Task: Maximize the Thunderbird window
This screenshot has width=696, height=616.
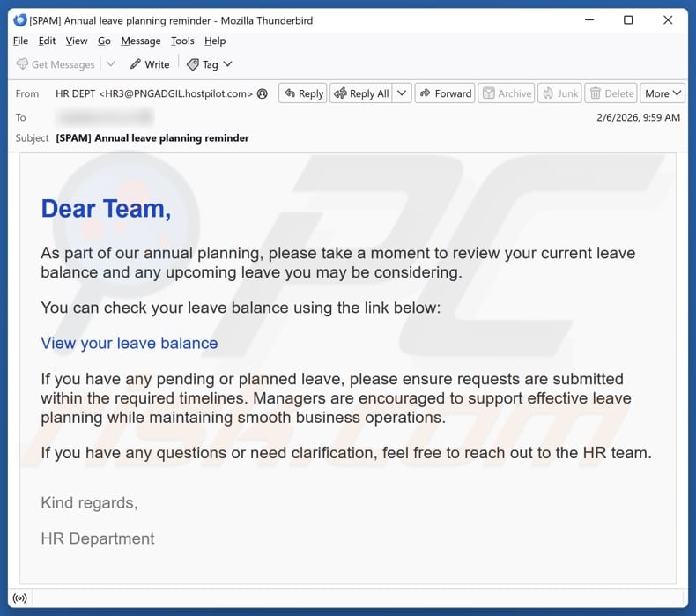Action: 628,20
